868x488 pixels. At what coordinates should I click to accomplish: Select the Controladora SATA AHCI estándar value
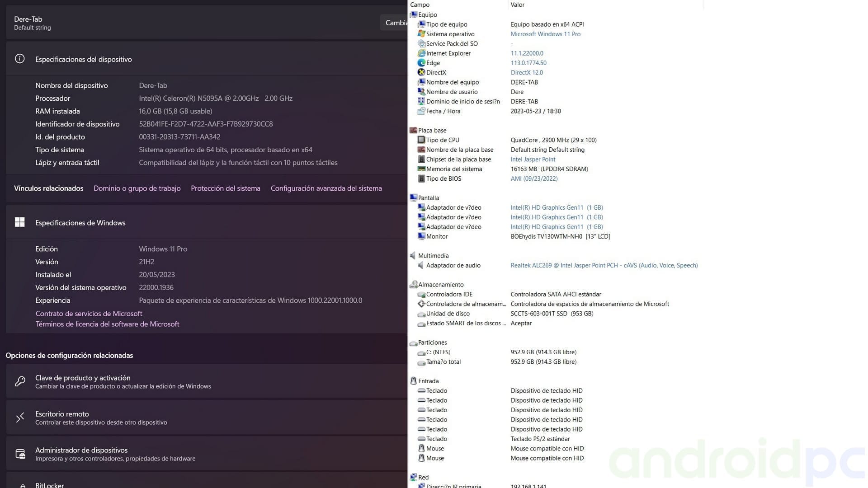pyautogui.click(x=556, y=294)
